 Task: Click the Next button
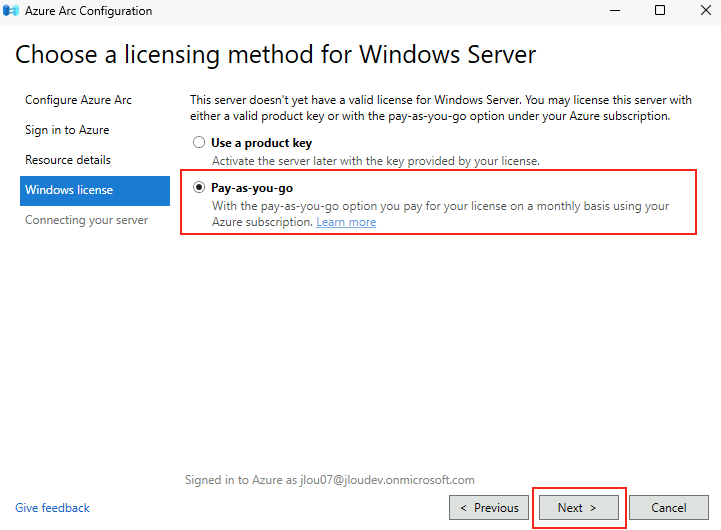pos(578,507)
